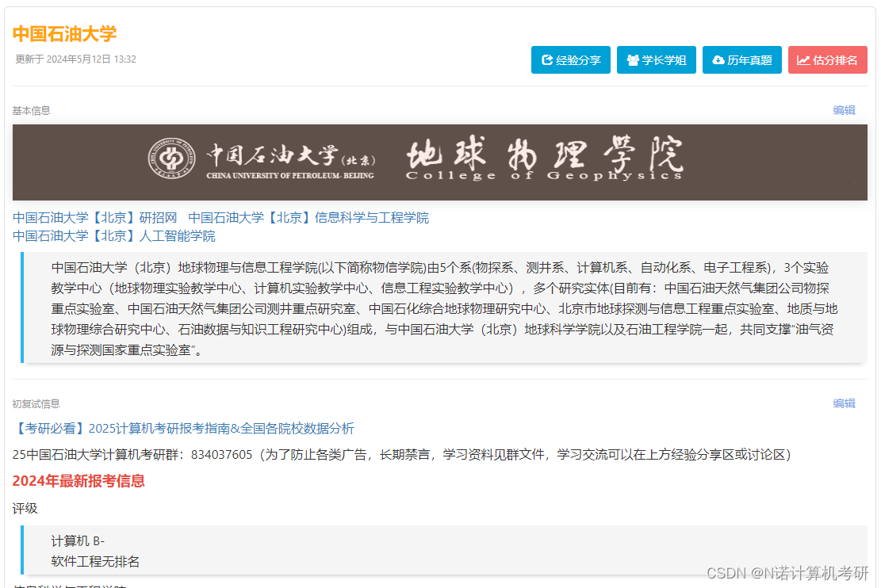This screenshot has height=588, width=881.
Task: Click the 2024年最新报考信息 red heading
Action: point(79,481)
